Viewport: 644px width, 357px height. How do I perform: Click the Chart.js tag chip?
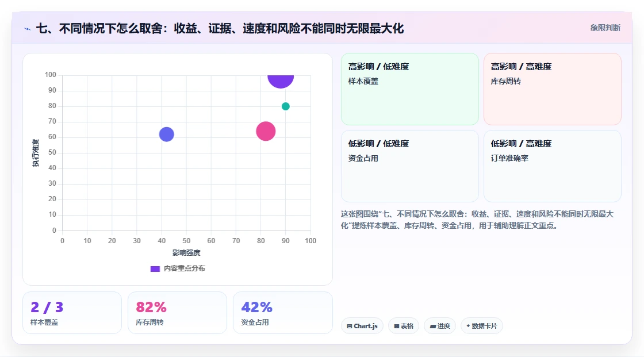pos(362,326)
